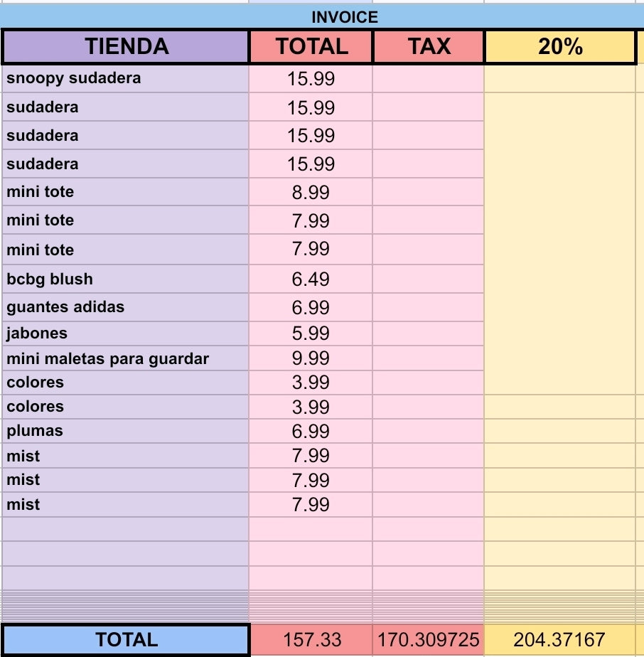Click the 20% header cell
This screenshot has height=657, width=644.
(560, 46)
